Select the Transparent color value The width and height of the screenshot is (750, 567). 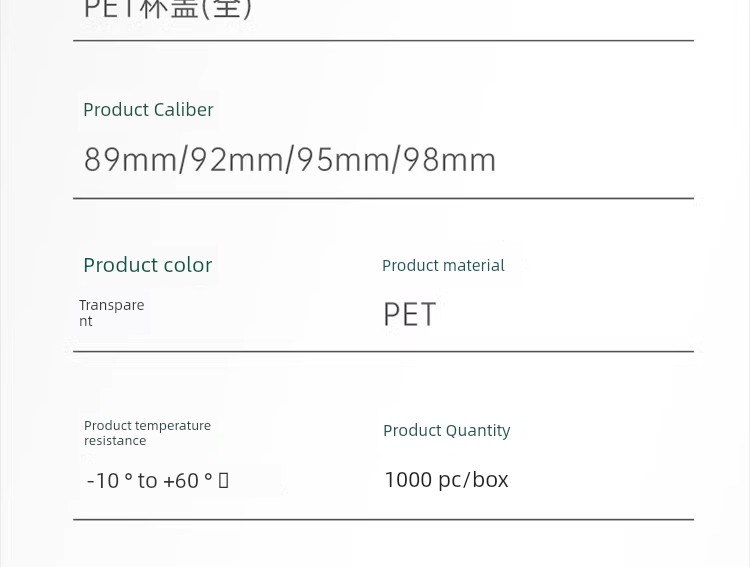coord(111,313)
